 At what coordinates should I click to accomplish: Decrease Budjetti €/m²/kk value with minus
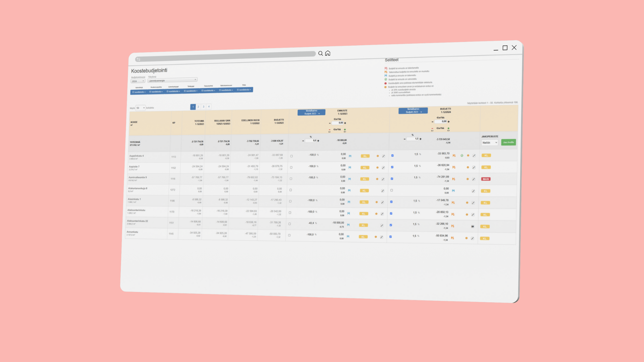pos(432,122)
